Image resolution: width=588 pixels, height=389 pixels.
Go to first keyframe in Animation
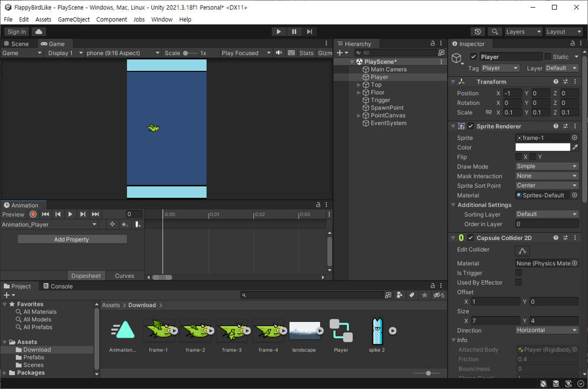(45, 214)
